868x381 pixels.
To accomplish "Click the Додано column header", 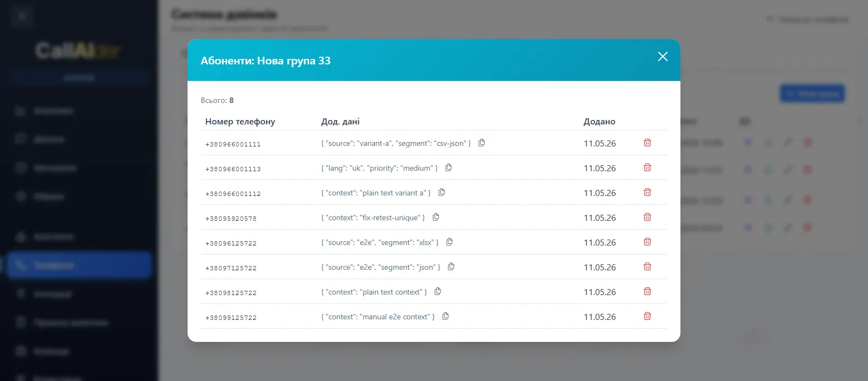I will coord(600,122).
